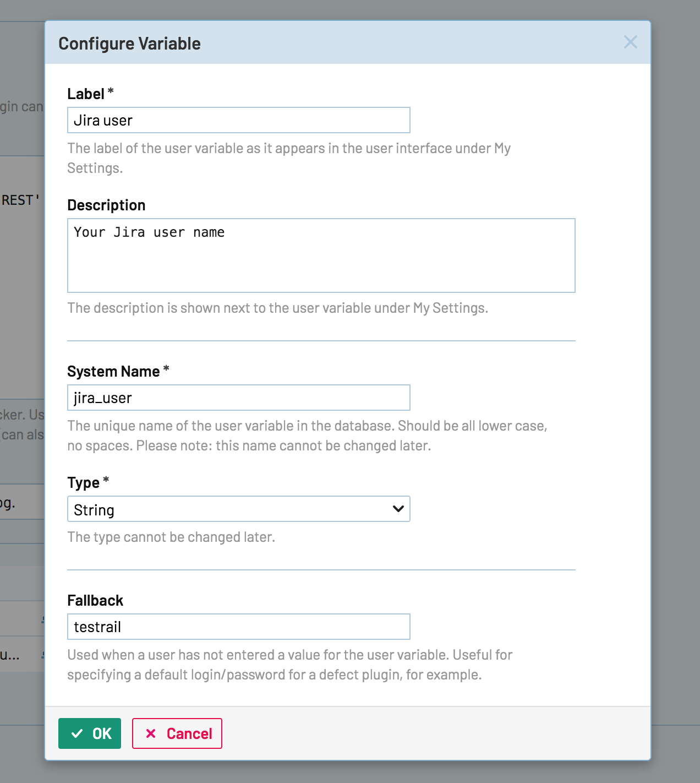Screen dimensions: 700x783
Task: Click the bold Fallback heading
Action: (x=95, y=601)
